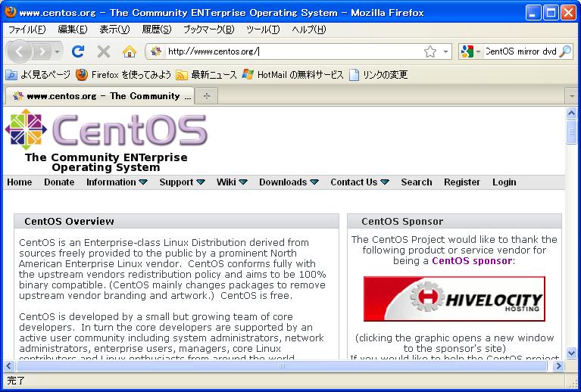Image resolution: width=581 pixels, height=392 pixels.
Task: Open the Login nav link
Action: [504, 182]
